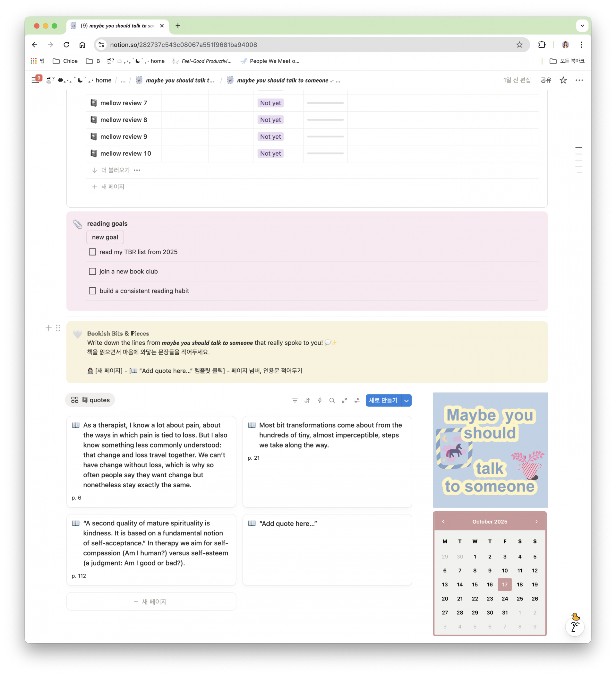
Task: Check 'read my TBR list from 2025'
Action: 92,252
